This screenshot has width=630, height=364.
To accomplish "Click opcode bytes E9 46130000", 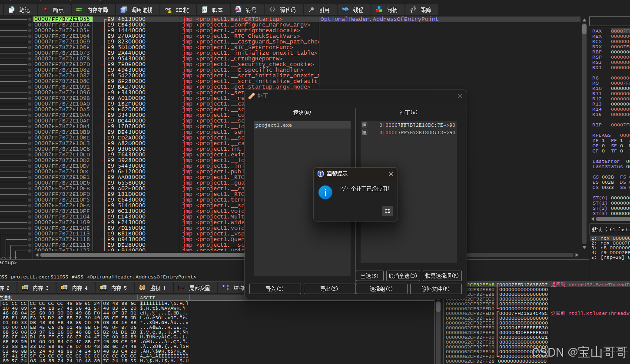I will pos(126,19).
